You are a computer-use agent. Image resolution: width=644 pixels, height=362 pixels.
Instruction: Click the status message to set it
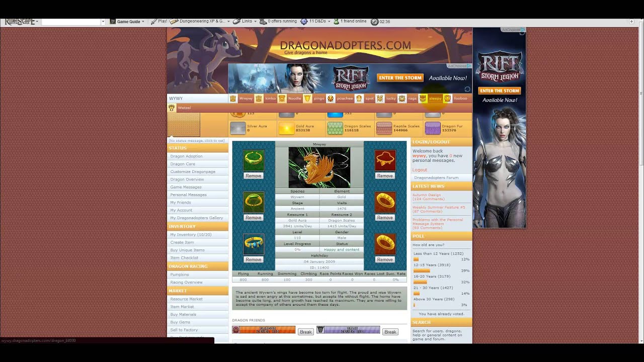(x=197, y=141)
